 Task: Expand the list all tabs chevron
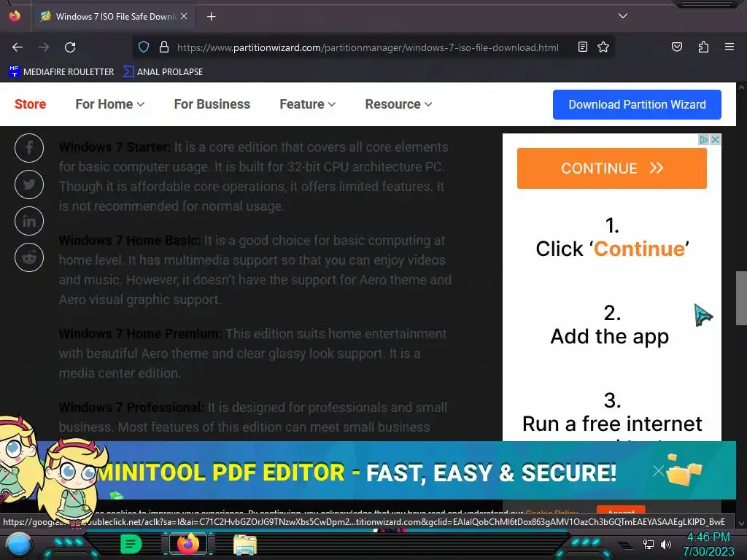pyautogui.click(x=623, y=16)
